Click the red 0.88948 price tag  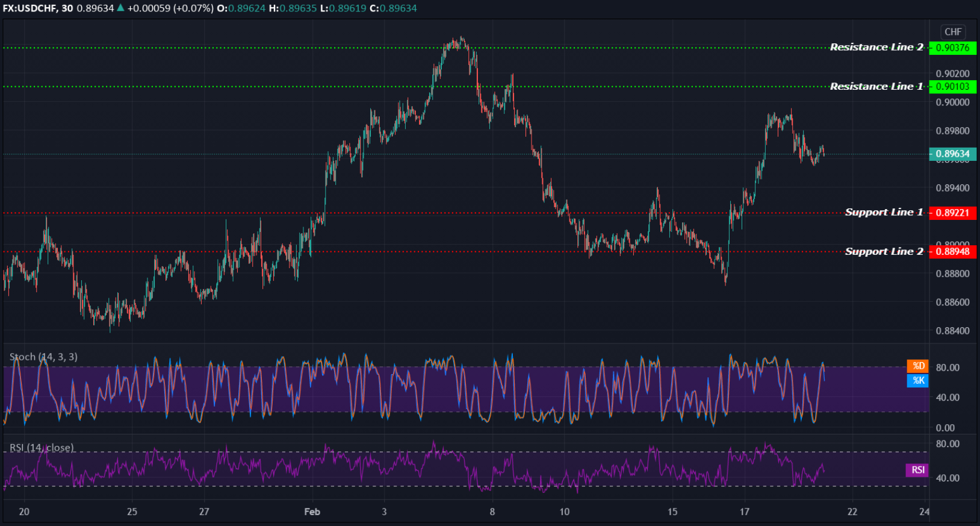tap(953, 251)
